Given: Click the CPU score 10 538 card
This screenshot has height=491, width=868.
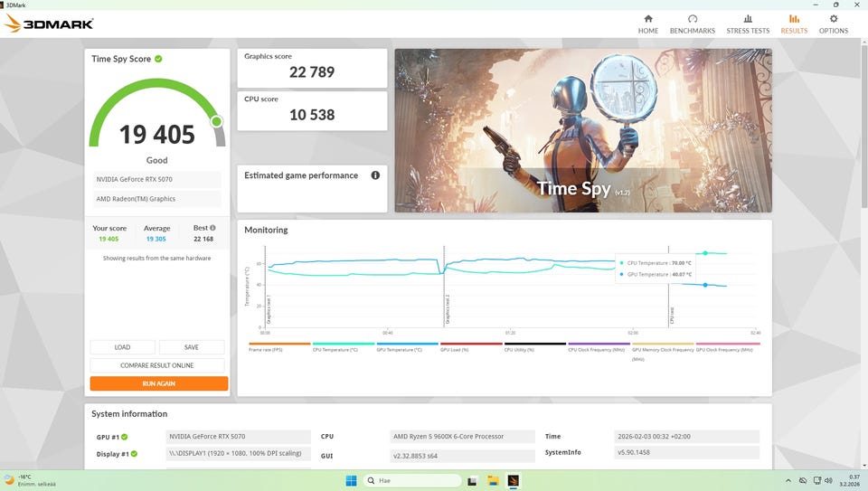Looking at the screenshot, I should (312, 110).
